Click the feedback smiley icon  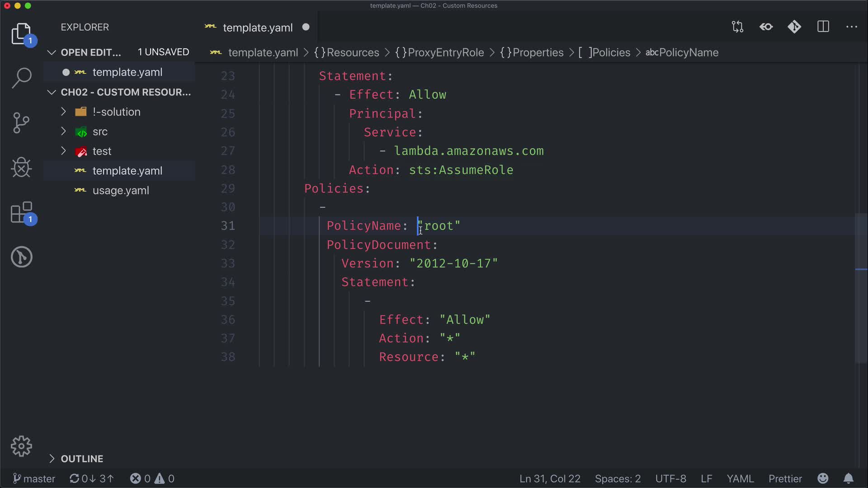(x=823, y=479)
